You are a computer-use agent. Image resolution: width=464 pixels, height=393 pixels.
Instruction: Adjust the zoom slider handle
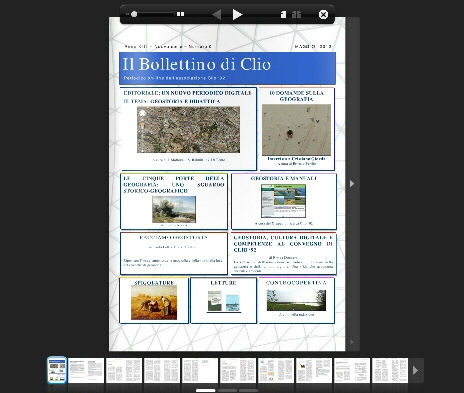pos(134,14)
